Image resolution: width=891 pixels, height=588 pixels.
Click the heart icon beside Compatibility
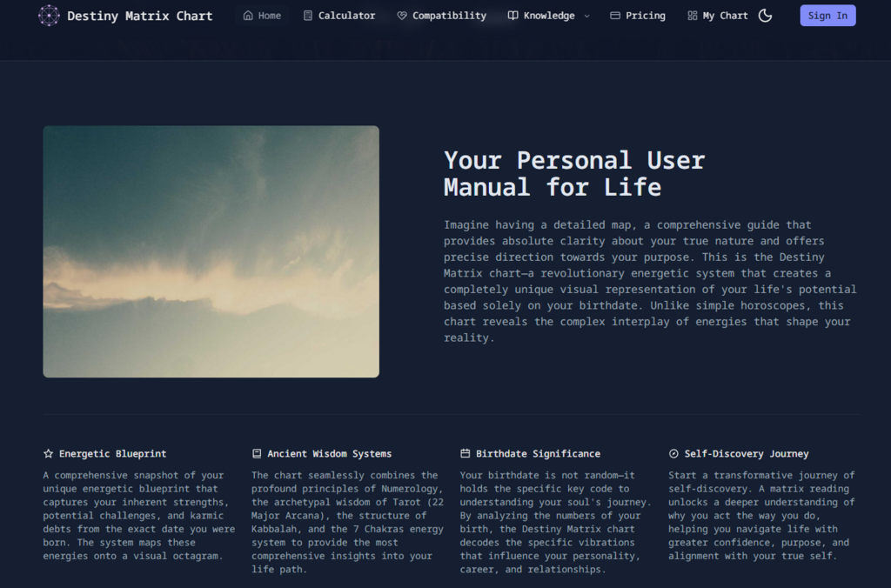pos(402,16)
